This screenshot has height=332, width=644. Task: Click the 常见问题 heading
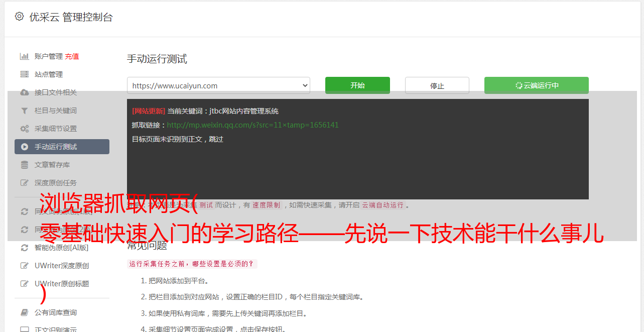(x=147, y=246)
